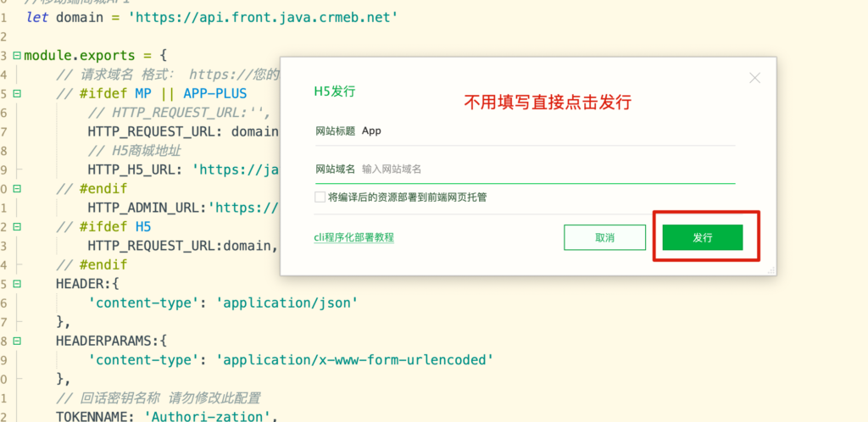
Task: Click the 网站标题 field containing App
Action: click(x=548, y=131)
